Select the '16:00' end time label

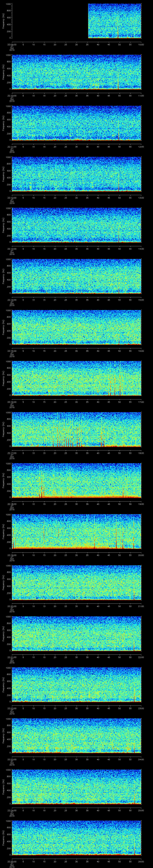click(x=141, y=351)
